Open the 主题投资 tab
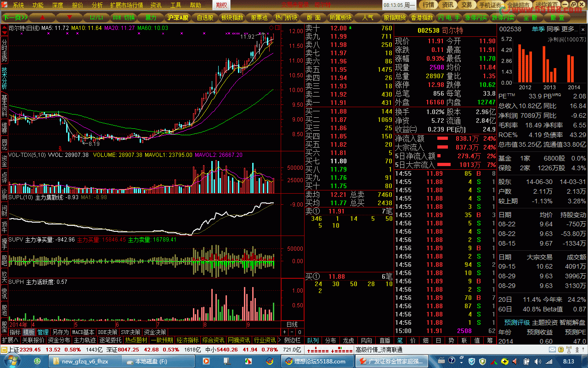Screen dimensions: 588x368 (545, 322)
